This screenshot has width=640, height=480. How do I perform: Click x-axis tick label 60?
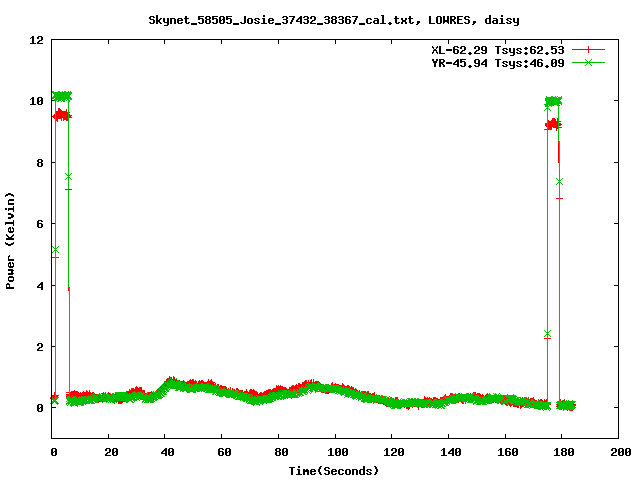pos(224,452)
